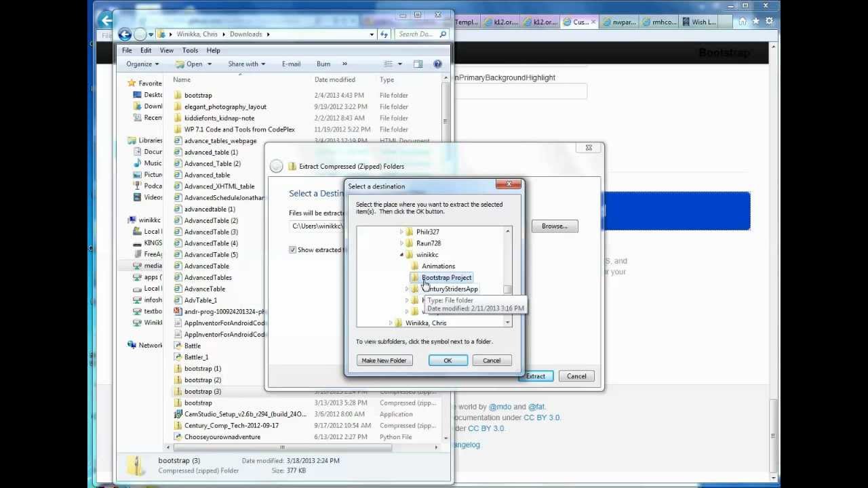
Task: Click the browser Home icon
Action: coord(742,22)
